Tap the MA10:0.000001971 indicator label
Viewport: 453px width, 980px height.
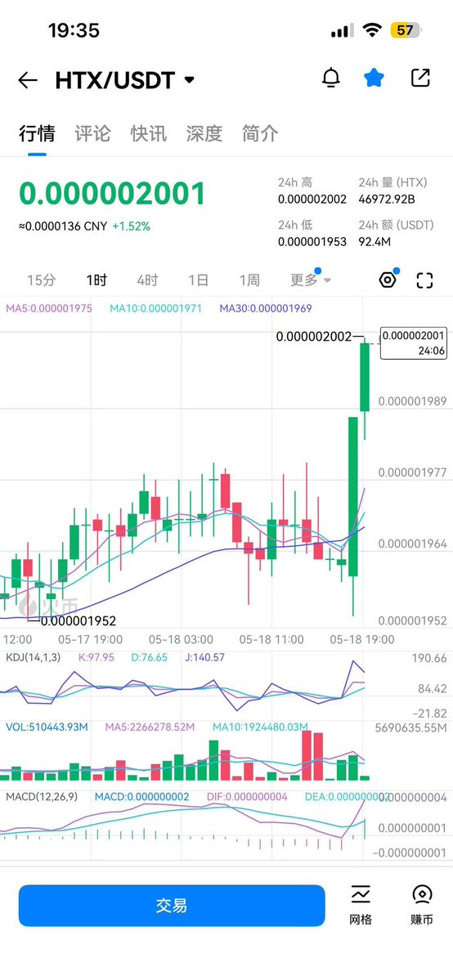(155, 308)
